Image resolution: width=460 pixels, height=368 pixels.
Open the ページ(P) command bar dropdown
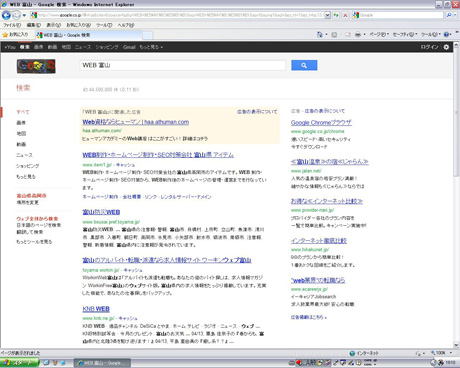click(x=379, y=34)
